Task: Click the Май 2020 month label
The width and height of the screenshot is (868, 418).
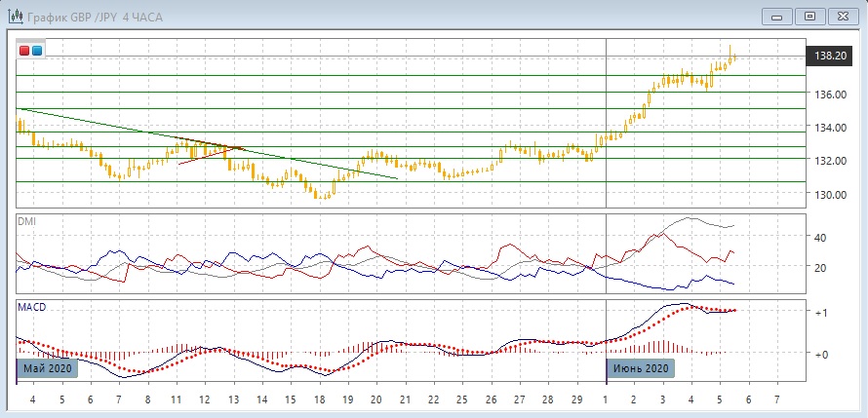Action: click(x=46, y=368)
